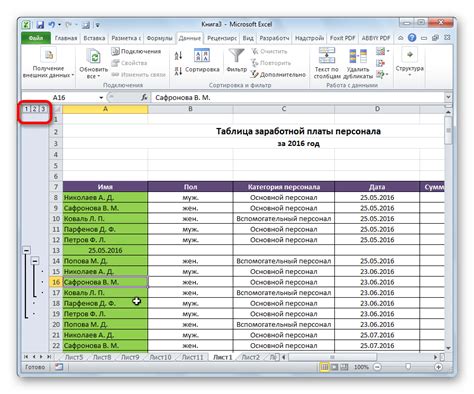Screen dimensions: 474x394
Task: Click the Дата column header cell
Action: 377,187
